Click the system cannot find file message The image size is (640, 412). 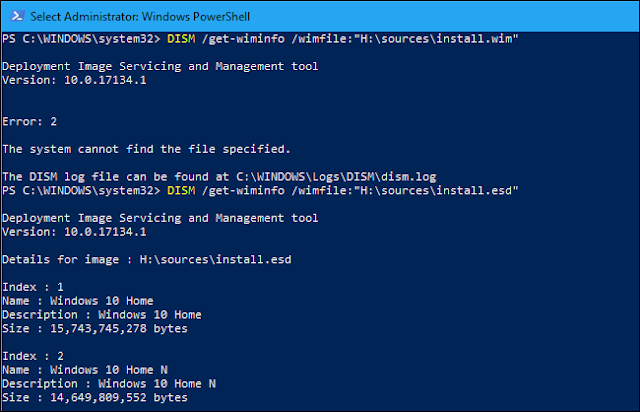coord(146,148)
